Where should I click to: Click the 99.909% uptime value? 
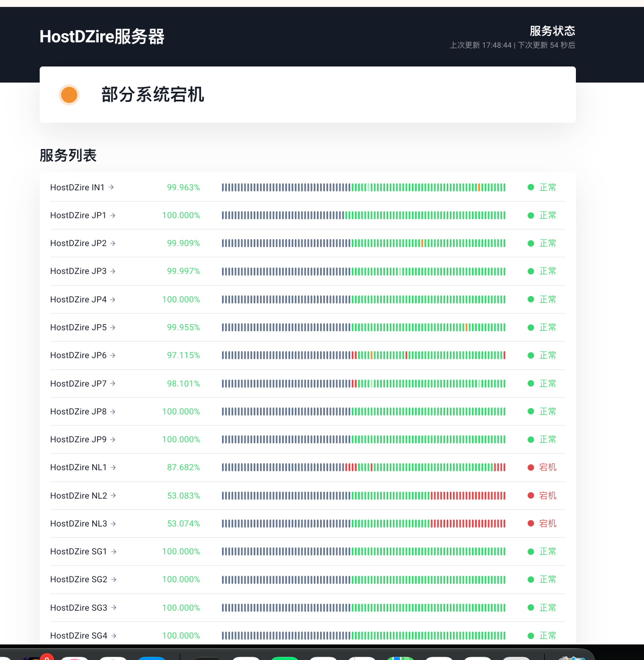pos(183,243)
